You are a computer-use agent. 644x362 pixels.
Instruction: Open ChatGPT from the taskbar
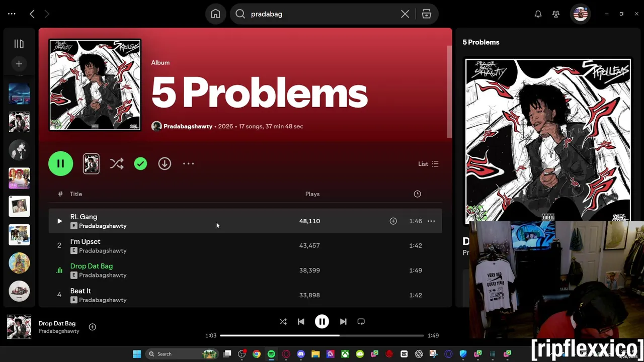coord(419,354)
